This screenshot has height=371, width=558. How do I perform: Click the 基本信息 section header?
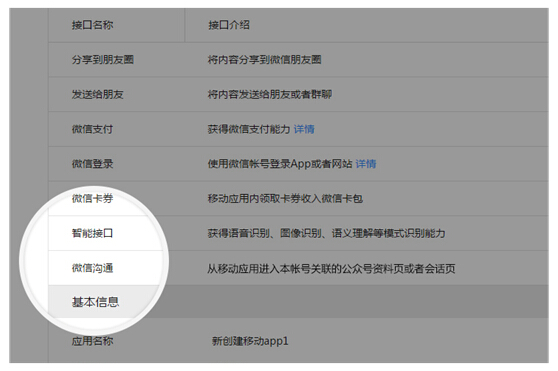(x=95, y=302)
